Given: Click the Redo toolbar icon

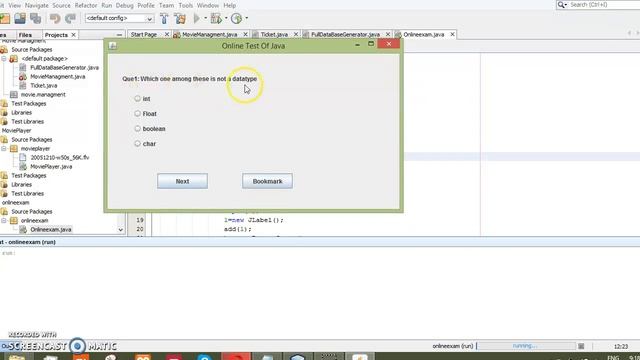Looking at the screenshot, I should tap(71, 18).
